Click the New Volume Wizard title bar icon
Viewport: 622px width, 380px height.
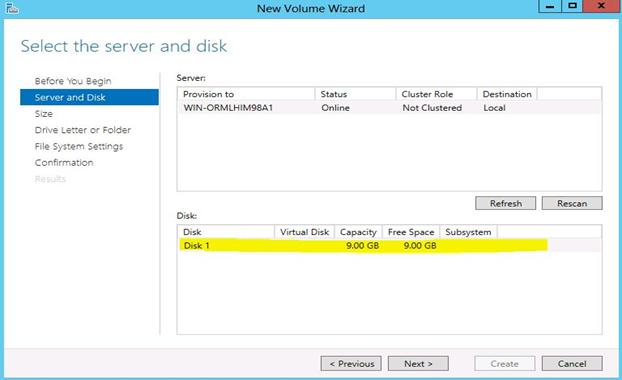pyautogui.click(x=12, y=8)
